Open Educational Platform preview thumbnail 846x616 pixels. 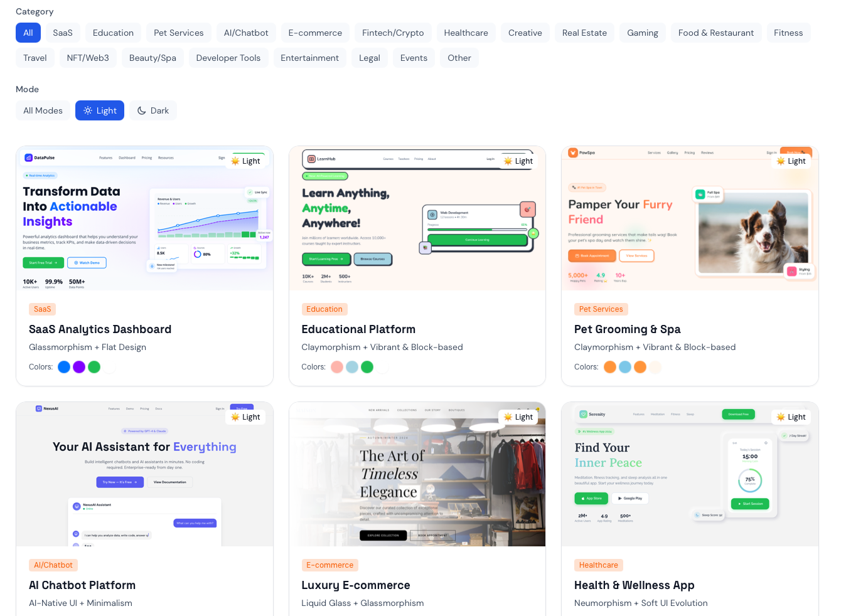click(x=417, y=218)
